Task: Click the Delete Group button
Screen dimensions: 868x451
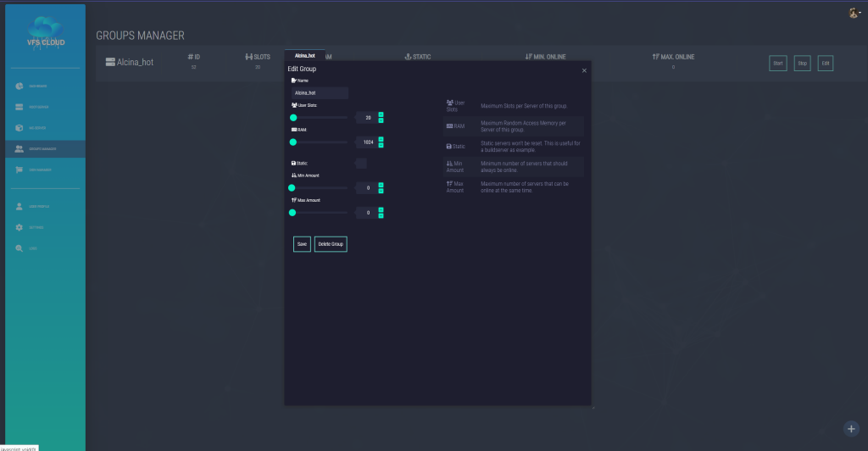Action: (331, 244)
